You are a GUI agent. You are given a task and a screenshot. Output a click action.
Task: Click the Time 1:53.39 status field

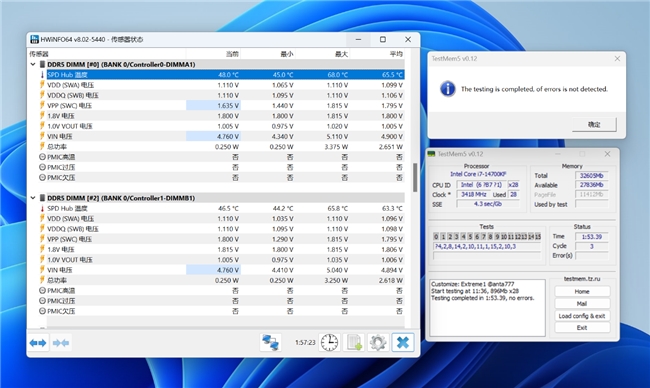[591, 237]
